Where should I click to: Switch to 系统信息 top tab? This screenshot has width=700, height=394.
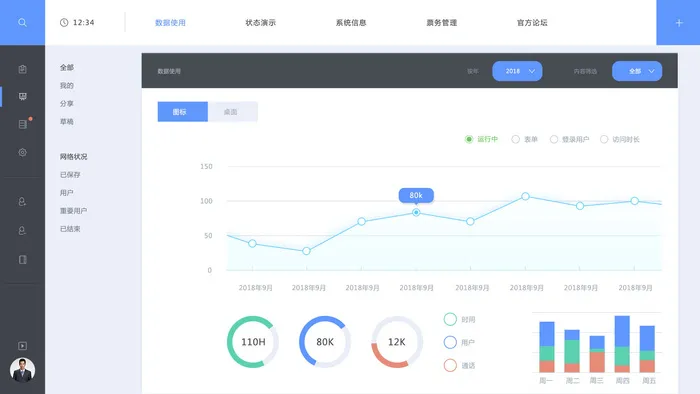tap(351, 23)
